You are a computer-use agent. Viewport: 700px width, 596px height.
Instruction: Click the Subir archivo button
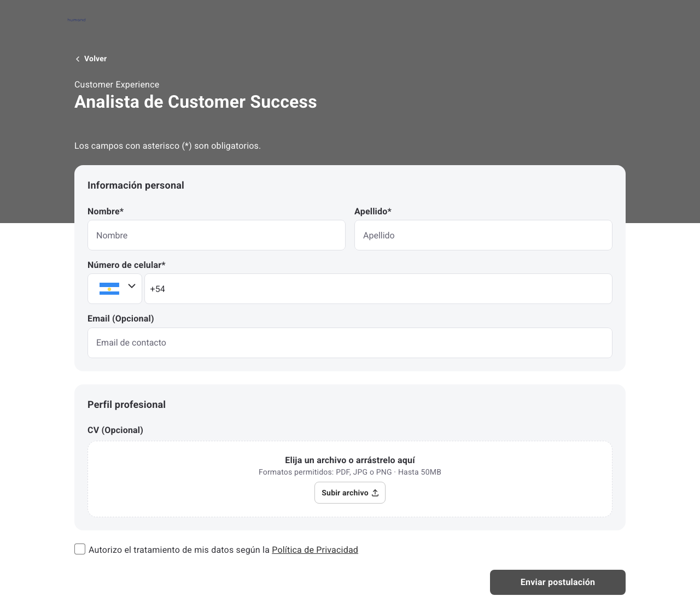[x=350, y=493]
